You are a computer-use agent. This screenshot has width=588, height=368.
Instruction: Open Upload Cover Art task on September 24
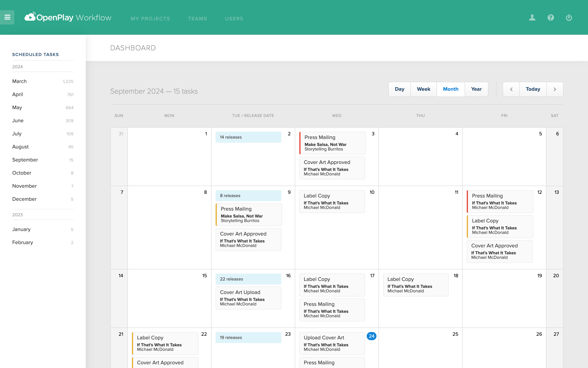click(x=332, y=343)
